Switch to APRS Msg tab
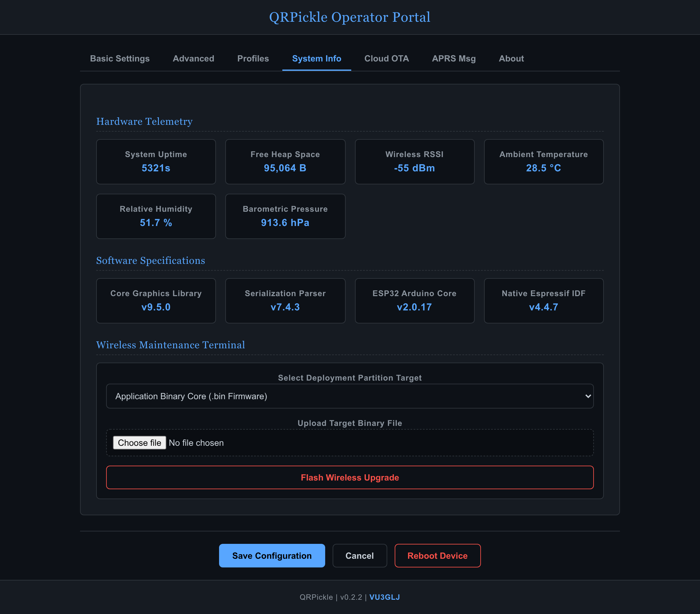 click(453, 59)
